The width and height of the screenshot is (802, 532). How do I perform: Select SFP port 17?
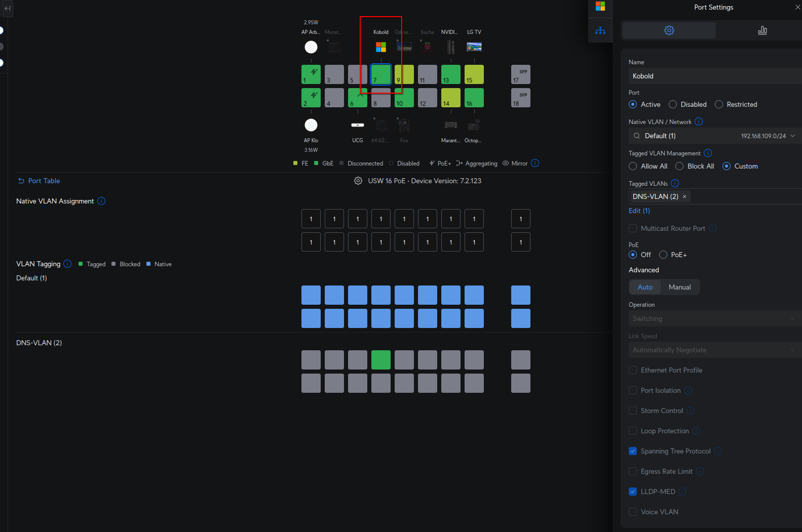click(x=521, y=74)
